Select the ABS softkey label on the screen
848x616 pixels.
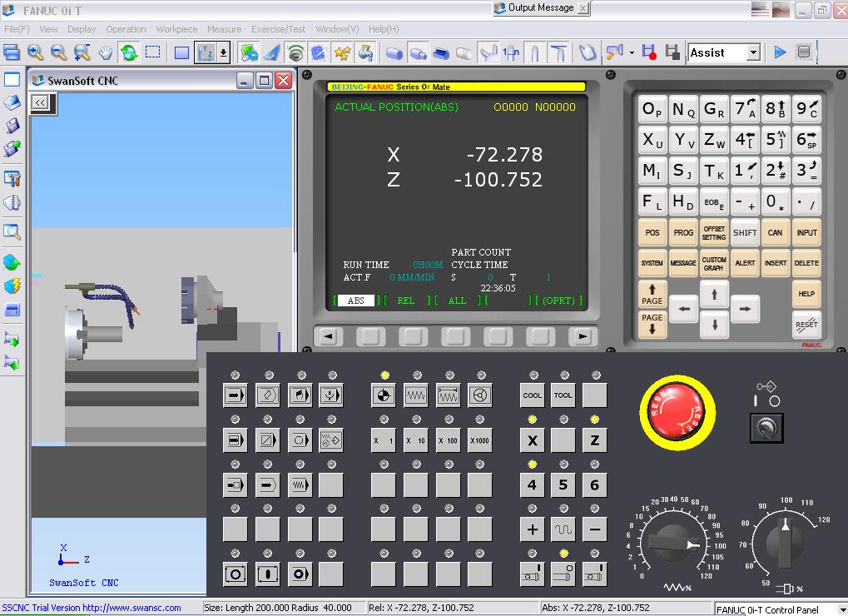pyautogui.click(x=356, y=301)
